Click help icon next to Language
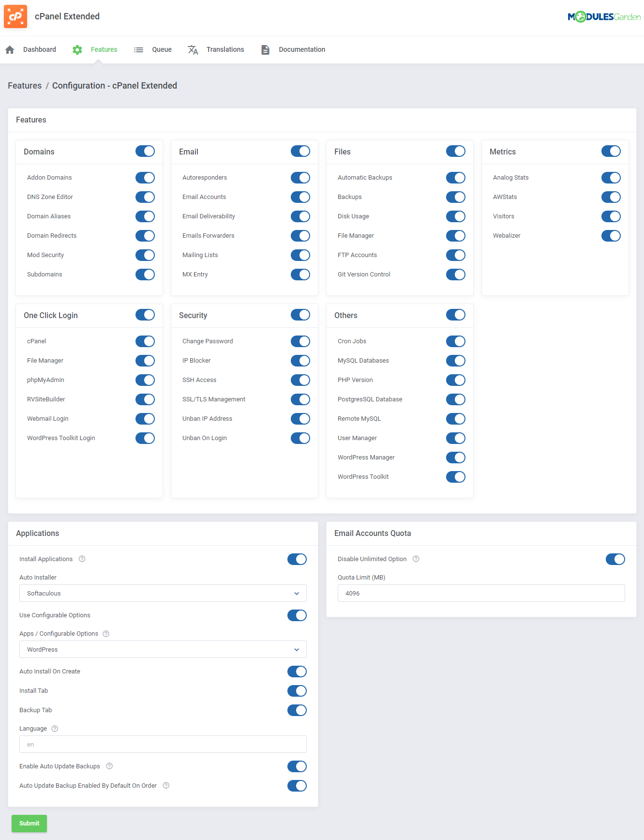644x840 pixels. click(x=55, y=728)
